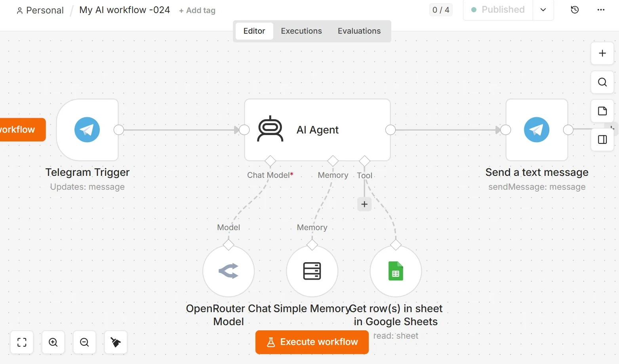This screenshot has height=364, width=619.
Task: Tidy up the workflow nodes
Action: coord(116,342)
